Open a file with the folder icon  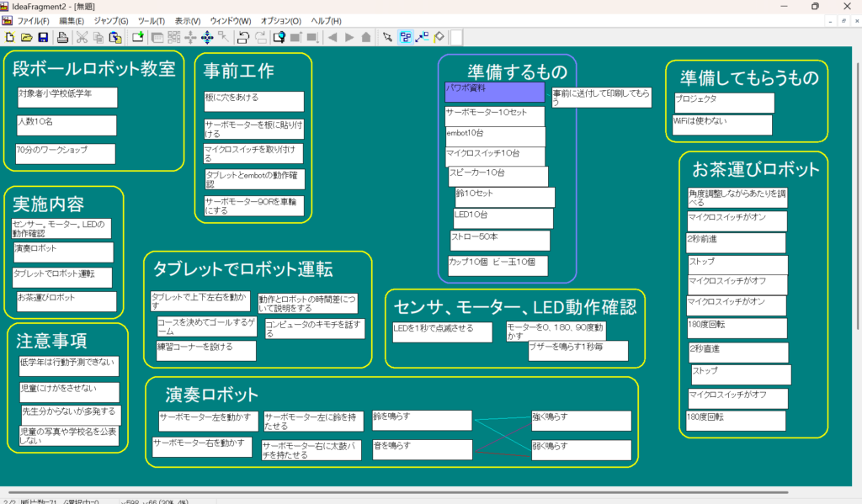(x=26, y=37)
